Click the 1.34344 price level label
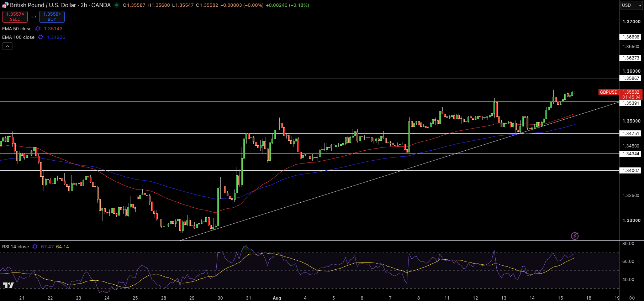644x301 pixels. 631,154
